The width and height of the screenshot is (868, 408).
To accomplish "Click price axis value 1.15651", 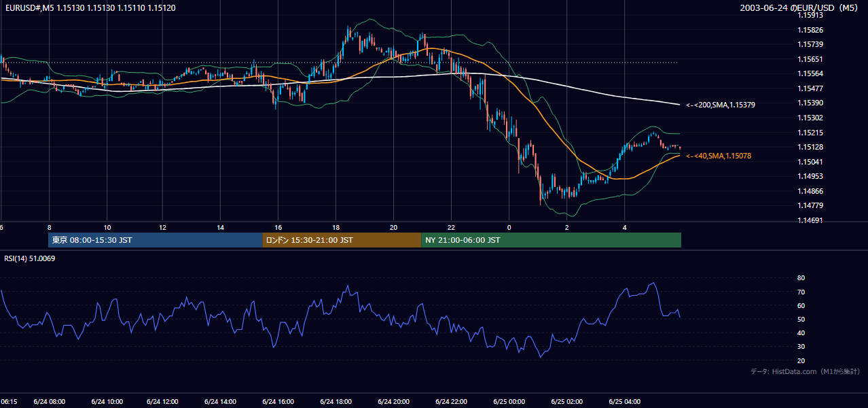I will [x=810, y=59].
